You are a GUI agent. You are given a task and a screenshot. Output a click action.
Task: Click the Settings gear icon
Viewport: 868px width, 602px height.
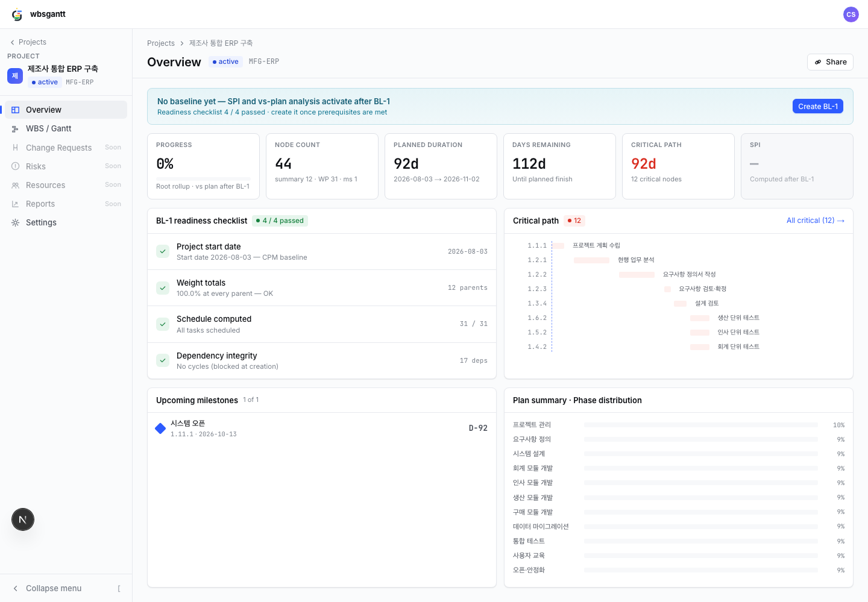[x=16, y=222]
